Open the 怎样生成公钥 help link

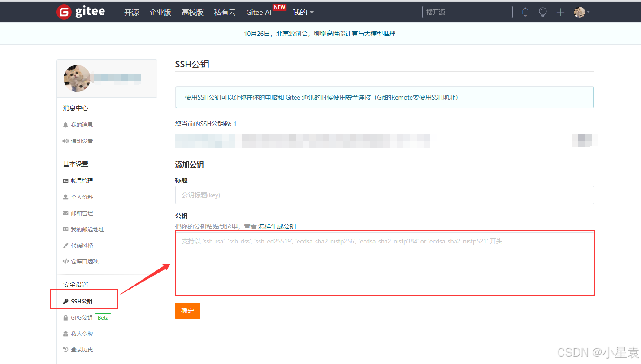click(x=277, y=226)
